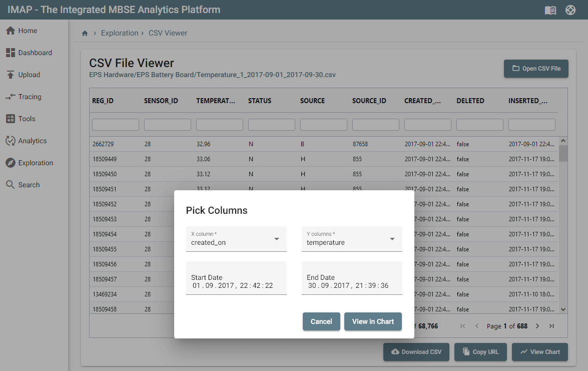Click the INSERTED filter input
Viewport: 588px width, 371px height.
pyautogui.click(x=532, y=125)
